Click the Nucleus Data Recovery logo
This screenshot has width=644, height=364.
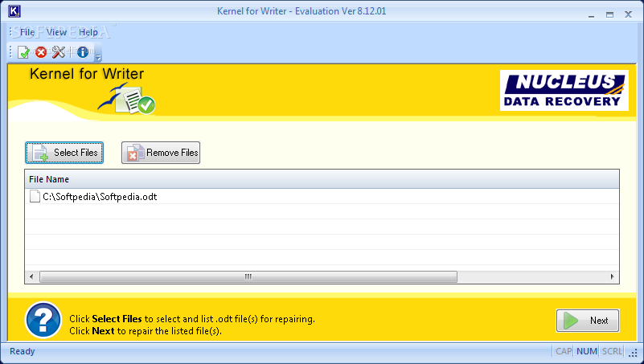[564, 90]
